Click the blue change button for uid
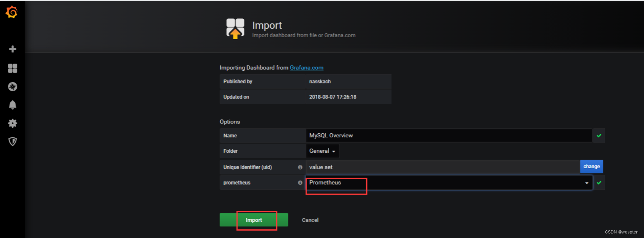This screenshot has height=238, width=644. coord(591,167)
